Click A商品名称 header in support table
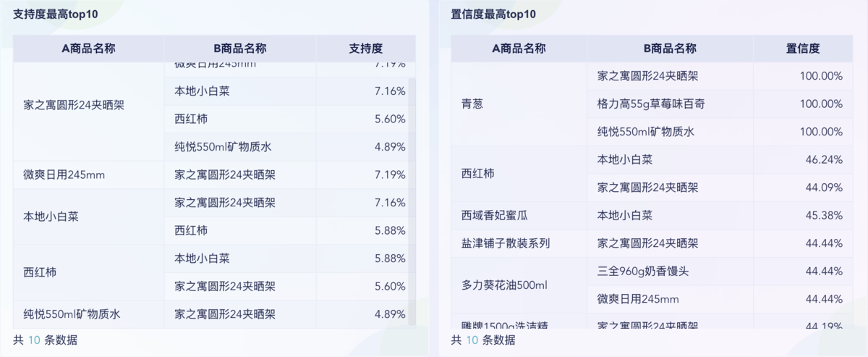The width and height of the screenshot is (868, 357). coord(88,49)
